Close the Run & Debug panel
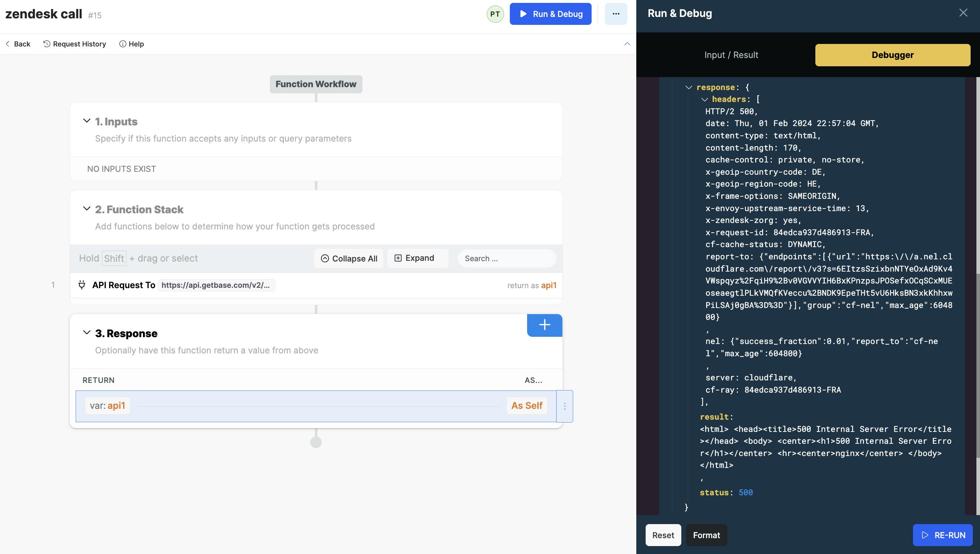The height and width of the screenshot is (554, 980). [963, 13]
